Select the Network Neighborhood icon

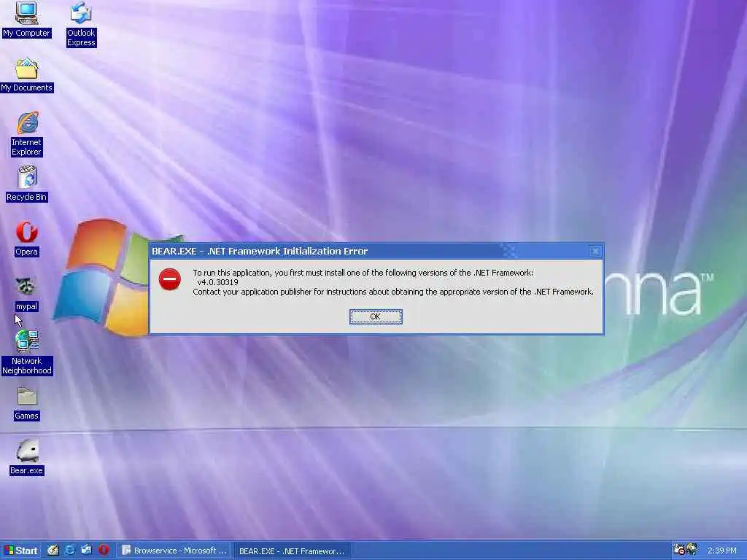tap(27, 352)
